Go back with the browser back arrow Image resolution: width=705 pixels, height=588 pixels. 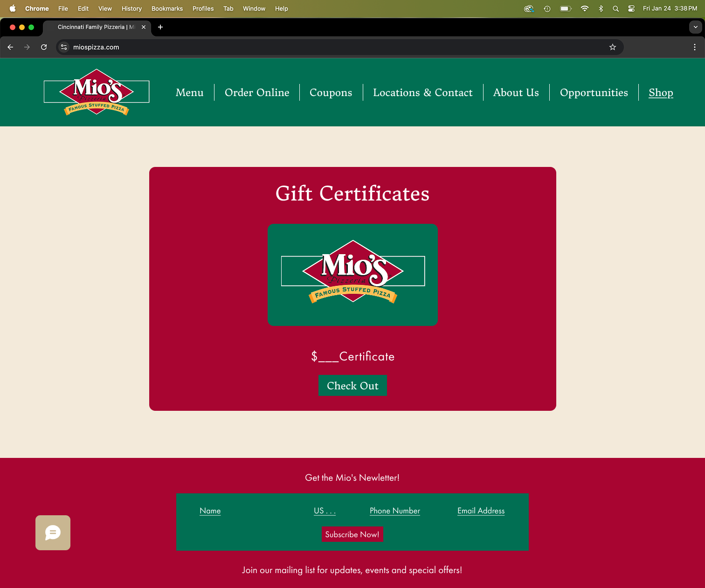pos(10,47)
